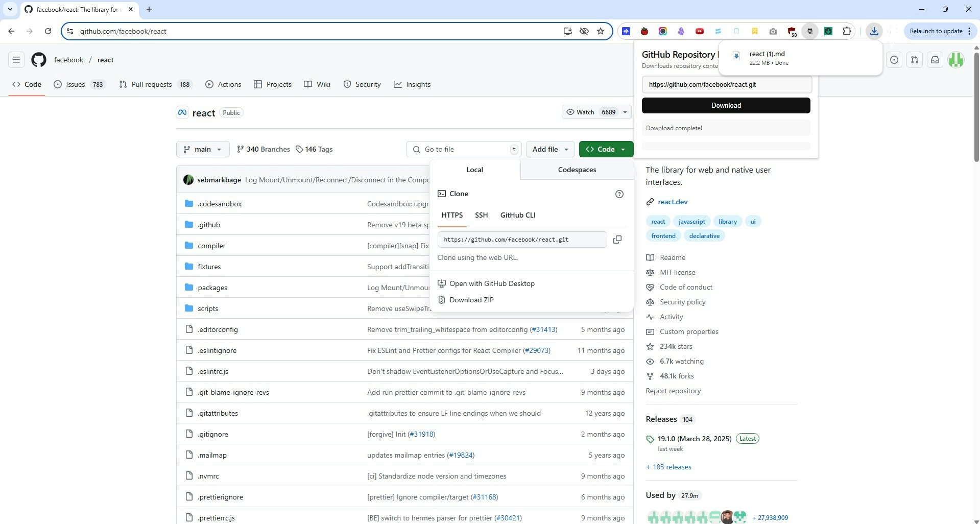Copy the HTTPS clone URL to clipboard
This screenshot has width=980, height=524.
(x=617, y=240)
